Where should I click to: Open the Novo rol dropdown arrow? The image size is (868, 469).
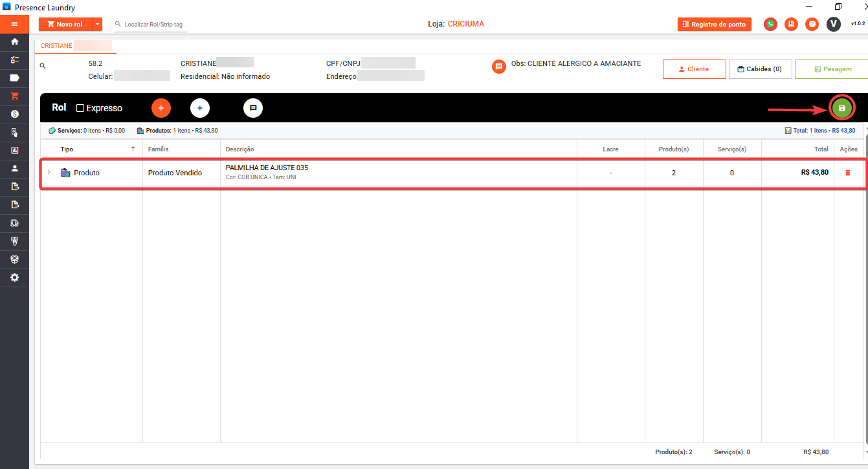point(98,25)
